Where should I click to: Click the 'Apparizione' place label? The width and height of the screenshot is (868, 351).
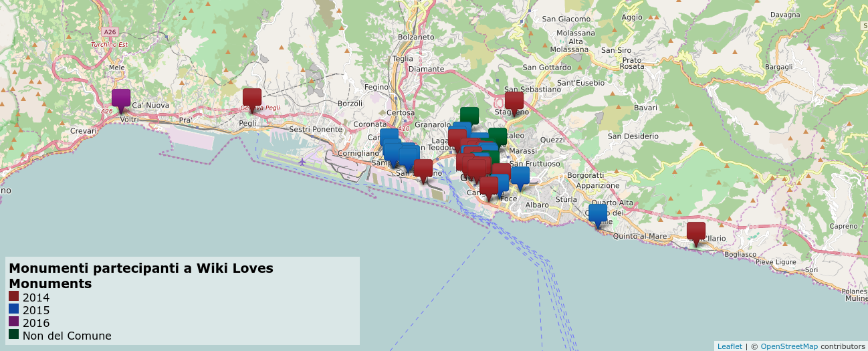(598, 185)
